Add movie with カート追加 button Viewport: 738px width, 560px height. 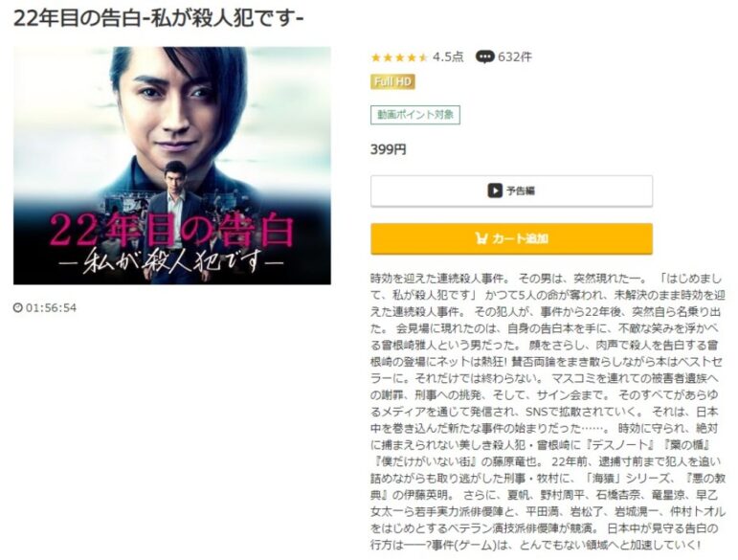[x=511, y=238]
